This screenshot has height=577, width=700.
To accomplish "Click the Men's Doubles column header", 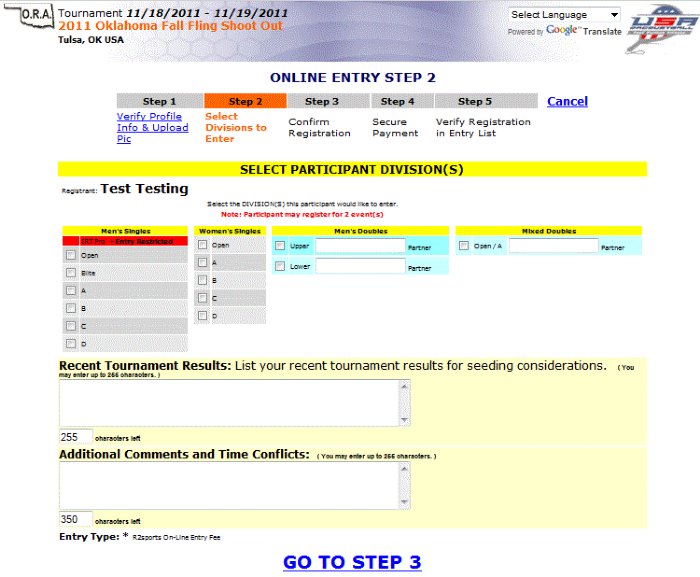I will 360,231.
